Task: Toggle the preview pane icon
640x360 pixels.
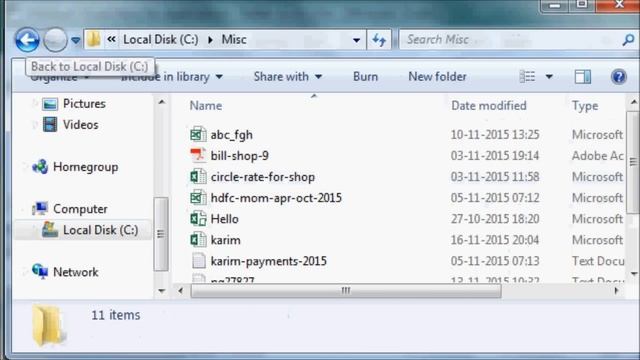Action: [x=582, y=76]
